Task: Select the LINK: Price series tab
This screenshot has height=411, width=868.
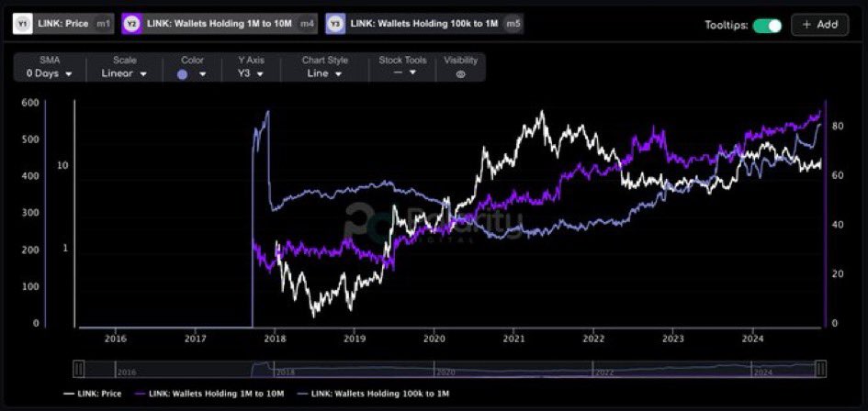Action: click(x=63, y=24)
